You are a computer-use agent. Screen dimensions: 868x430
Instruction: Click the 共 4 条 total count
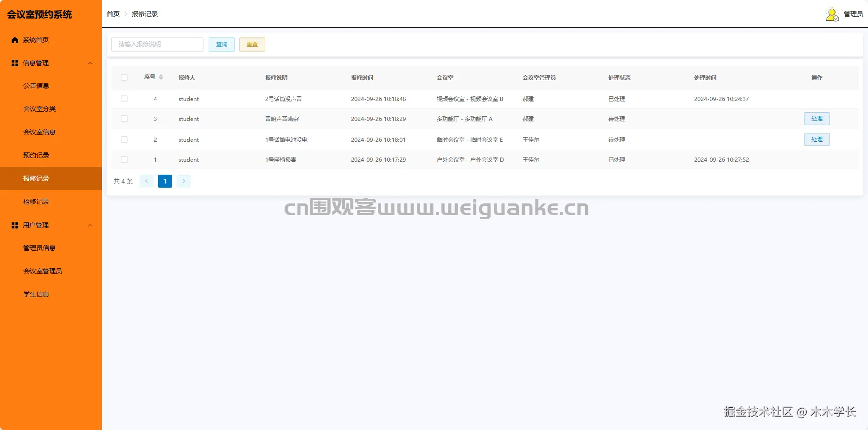[123, 181]
